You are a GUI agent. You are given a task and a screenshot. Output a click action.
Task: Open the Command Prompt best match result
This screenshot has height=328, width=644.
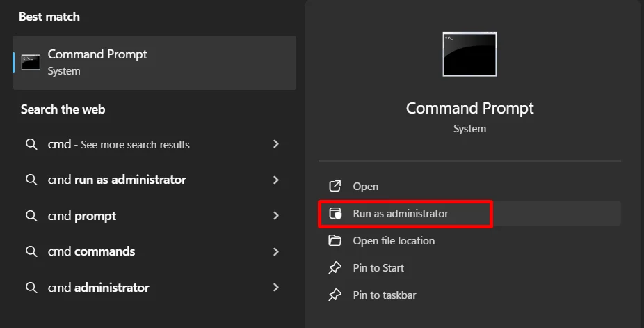[154, 63]
